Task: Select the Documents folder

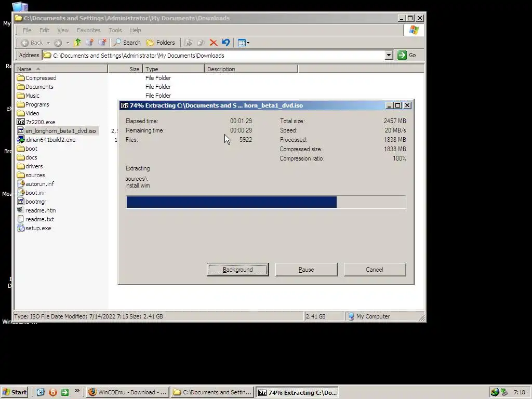Action: [x=35, y=87]
